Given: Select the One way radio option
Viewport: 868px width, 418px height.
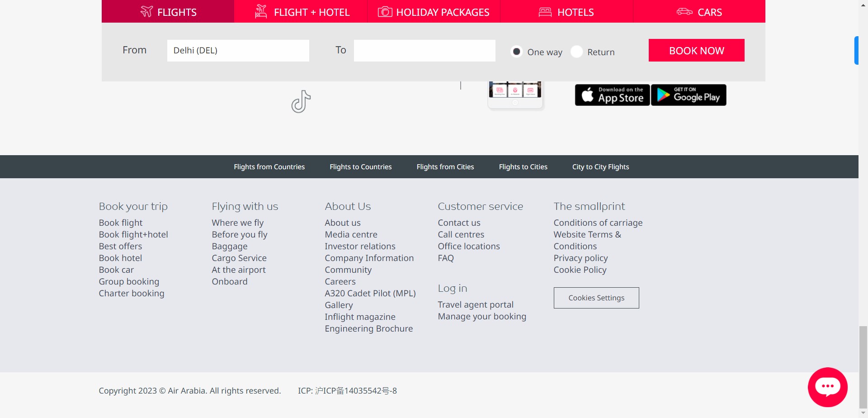Looking at the screenshot, I should coord(516,52).
